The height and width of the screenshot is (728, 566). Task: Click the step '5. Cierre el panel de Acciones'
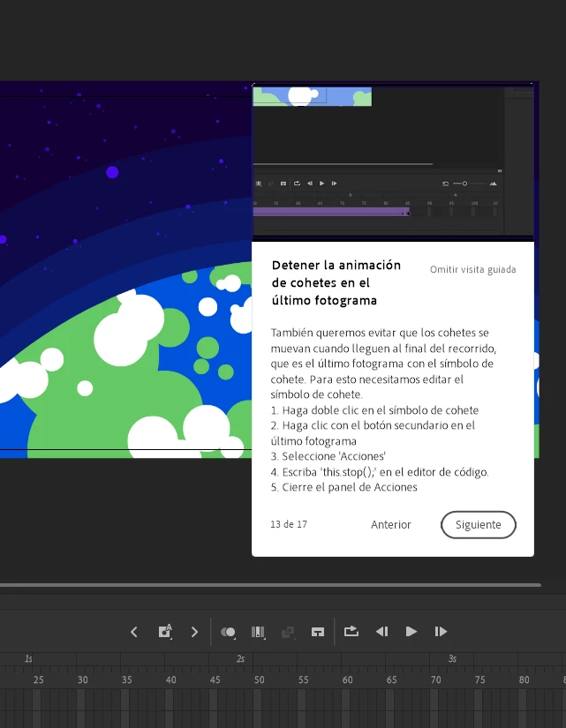[x=343, y=487]
